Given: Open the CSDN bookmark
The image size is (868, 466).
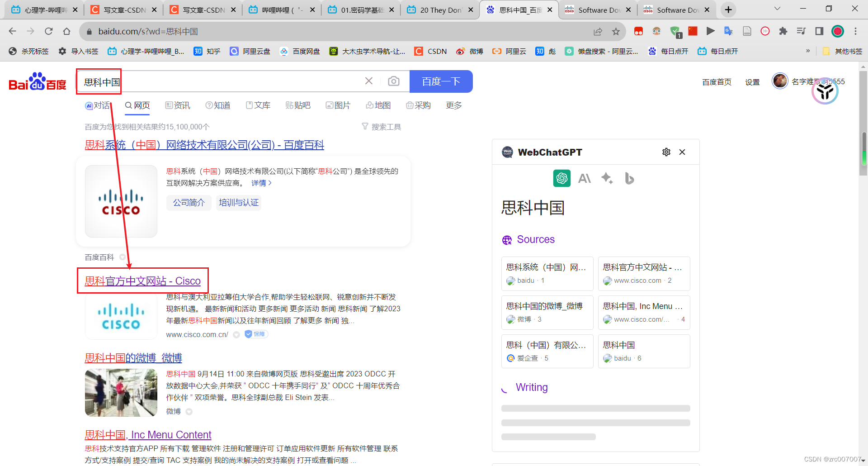Looking at the screenshot, I should coord(431,51).
